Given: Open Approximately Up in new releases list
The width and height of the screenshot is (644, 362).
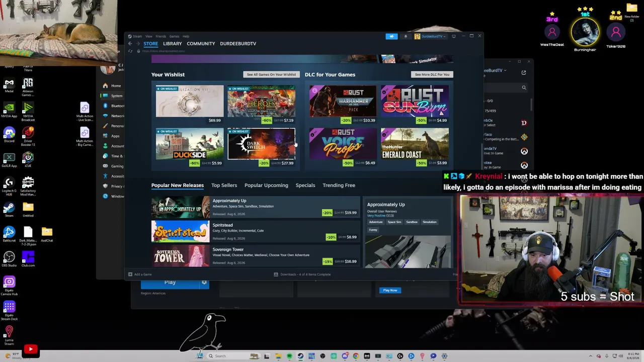Looking at the screenshot, I should pyautogui.click(x=256, y=207).
